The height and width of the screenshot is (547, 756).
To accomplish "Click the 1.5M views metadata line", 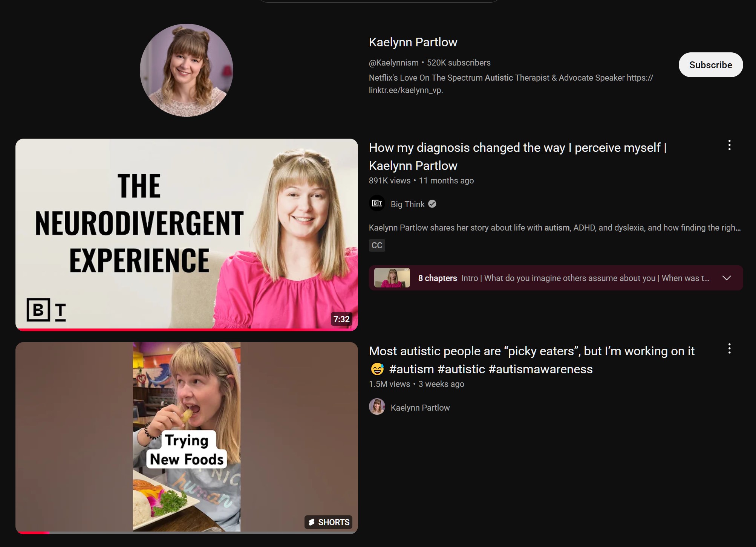I will coord(416,384).
